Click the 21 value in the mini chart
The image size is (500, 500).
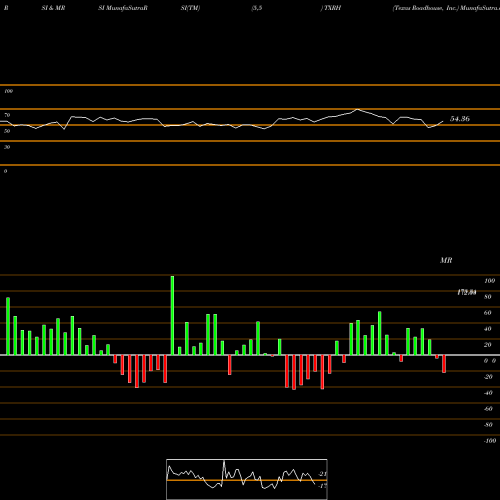pos(323,474)
